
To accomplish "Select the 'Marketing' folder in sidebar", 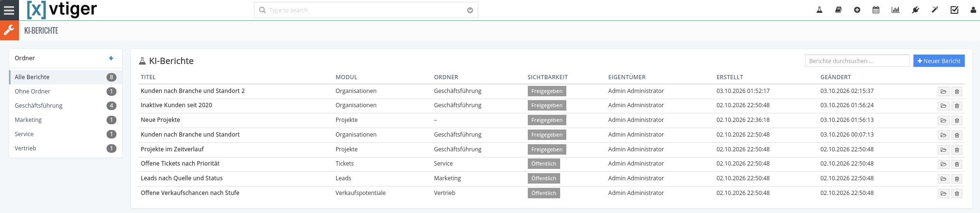I will click(66, 120).
